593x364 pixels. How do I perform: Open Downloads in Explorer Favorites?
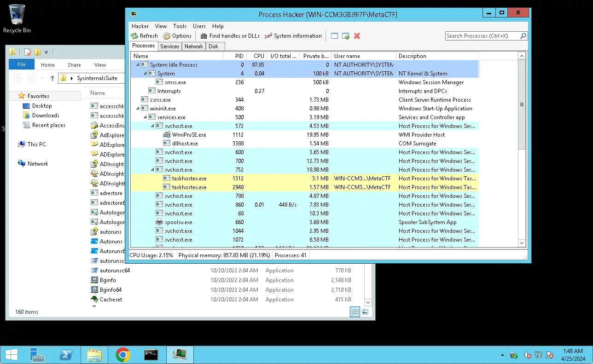tap(46, 116)
